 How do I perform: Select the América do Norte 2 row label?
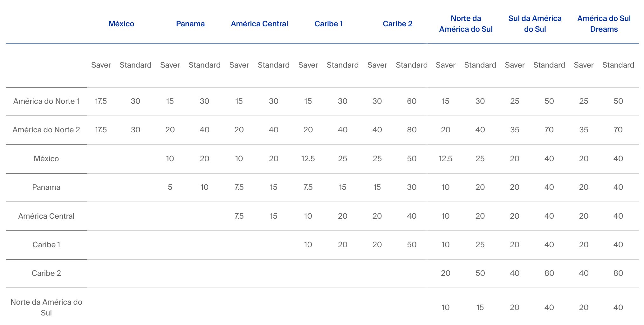(x=46, y=130)
